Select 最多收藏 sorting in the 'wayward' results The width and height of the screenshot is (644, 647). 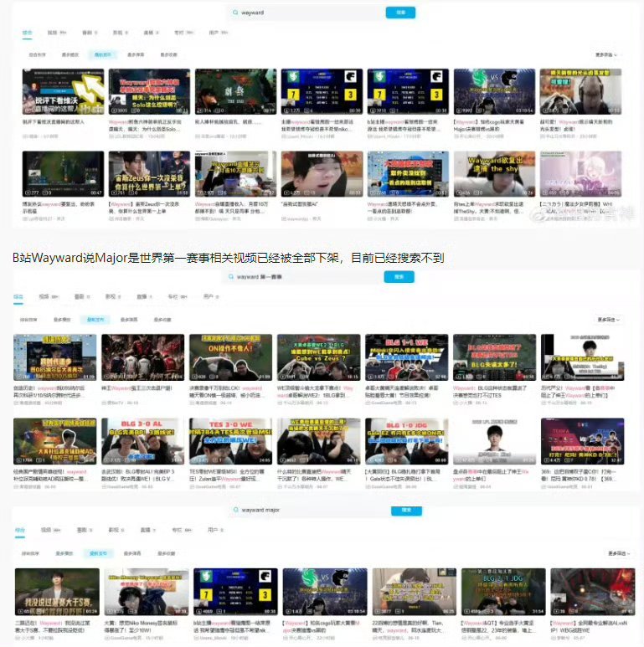pyautogui.click(x=169, y=55)
